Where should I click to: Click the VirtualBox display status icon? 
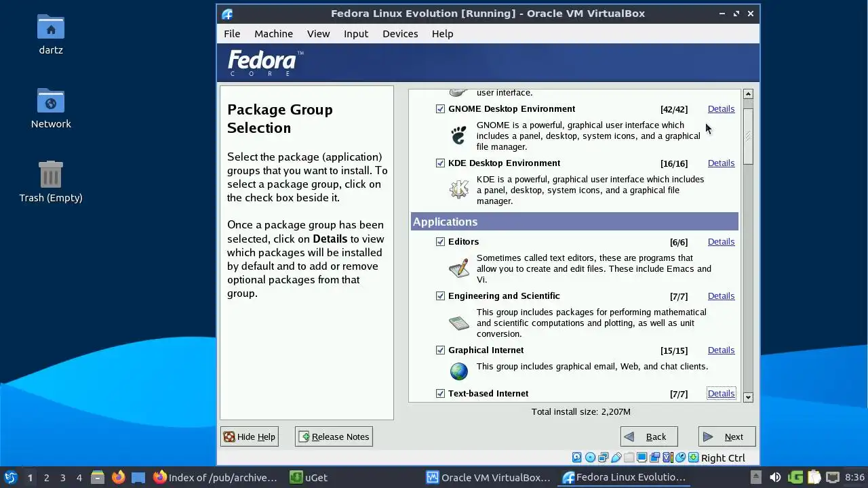tap(642, 457)
